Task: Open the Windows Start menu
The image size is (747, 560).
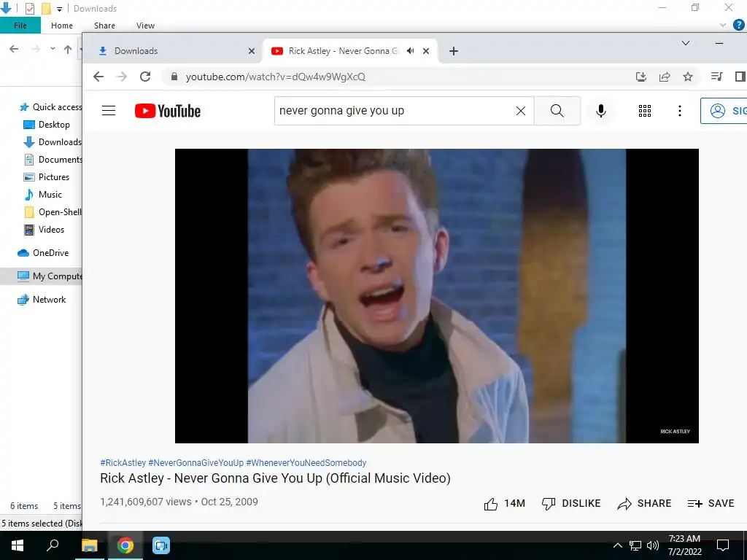Action: [x=18, y=545]
